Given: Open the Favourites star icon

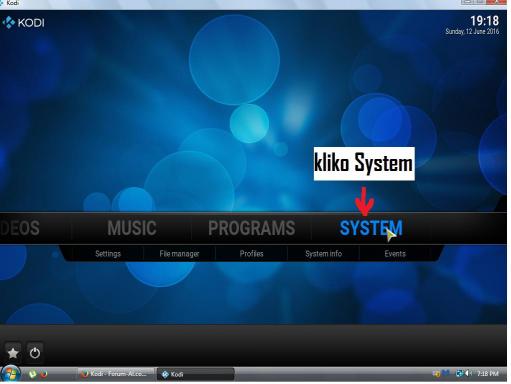Looking at the screenshot, I should click(13, 353).
